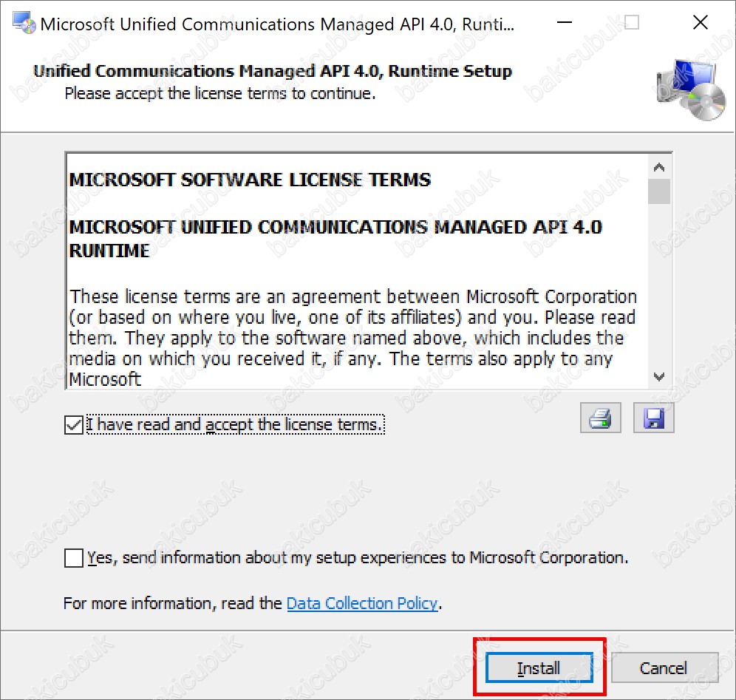Cancel the runtime setup
The height and width of the screenshot is (700, 736).
pos(664,667)
